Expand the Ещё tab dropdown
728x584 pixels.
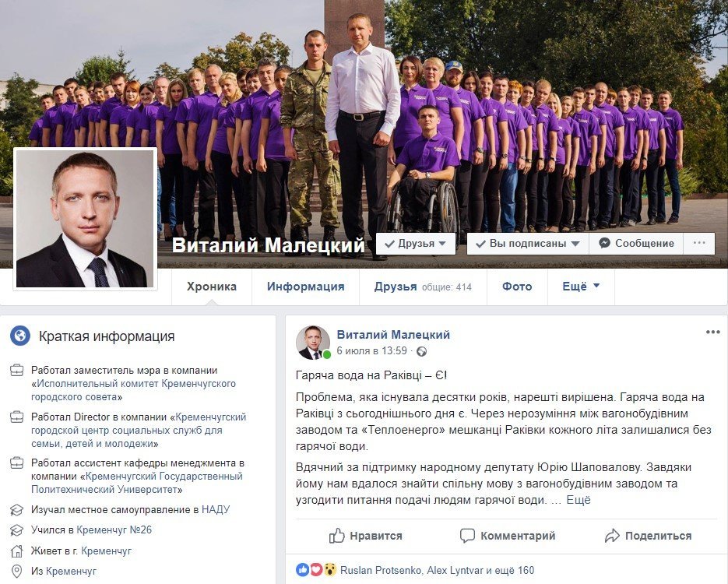pos(581,287)
